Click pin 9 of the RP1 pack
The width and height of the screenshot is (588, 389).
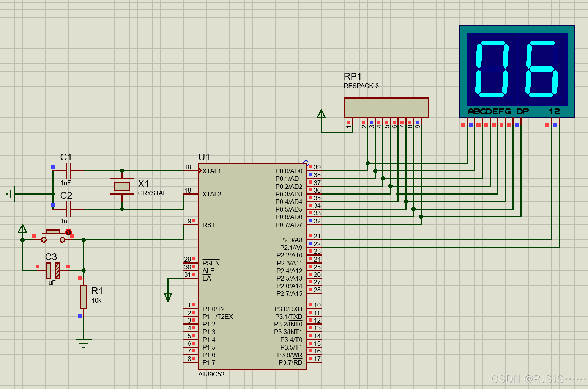click(x=418, y=126)
